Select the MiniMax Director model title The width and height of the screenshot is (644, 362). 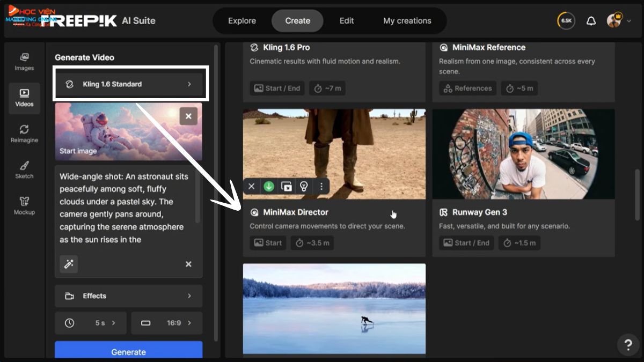pos(296,212)
